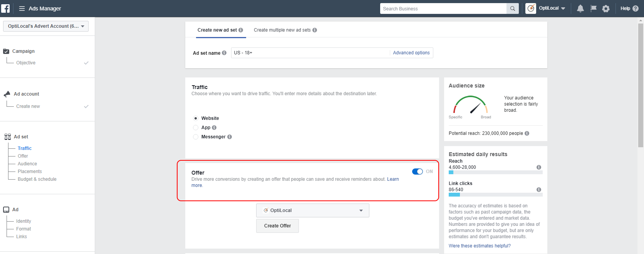Screen dimensions: 644x254
Task: Click the Ad set name info icon
Action: (x=224, y=53)
